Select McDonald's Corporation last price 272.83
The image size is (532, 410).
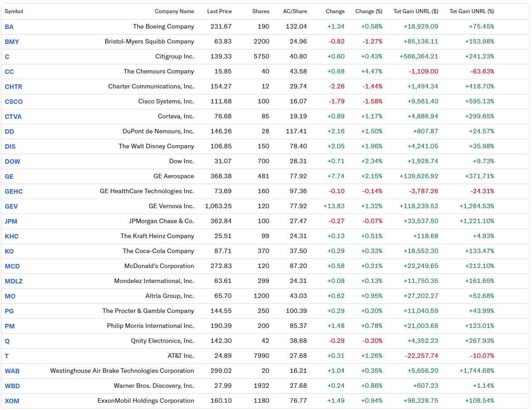coord(221,266)
